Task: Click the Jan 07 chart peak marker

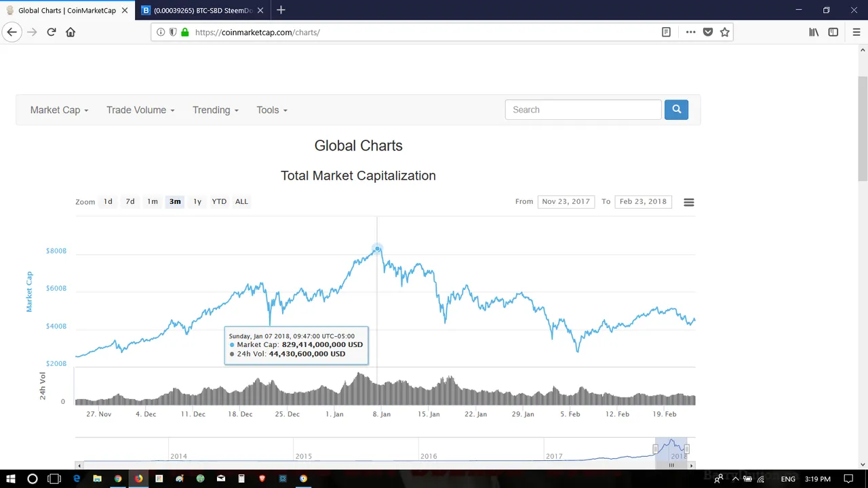Action: tap(377, 249)
